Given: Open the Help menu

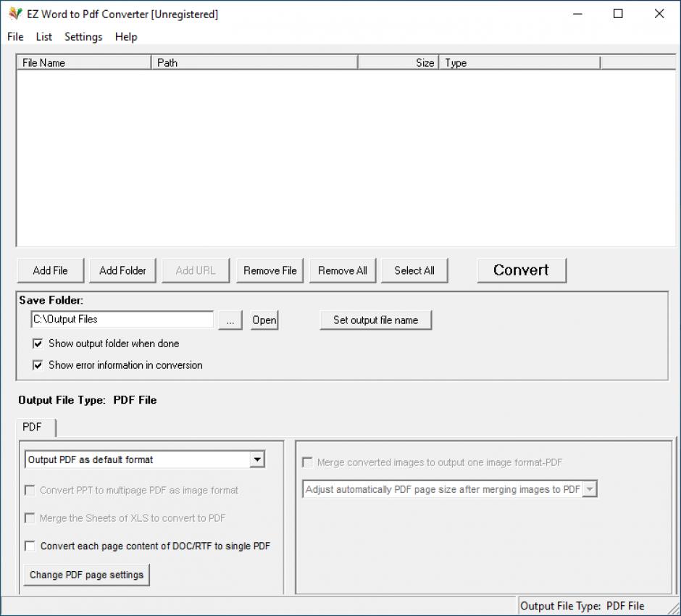Looking at the screenshot, I should click(126, 37).
